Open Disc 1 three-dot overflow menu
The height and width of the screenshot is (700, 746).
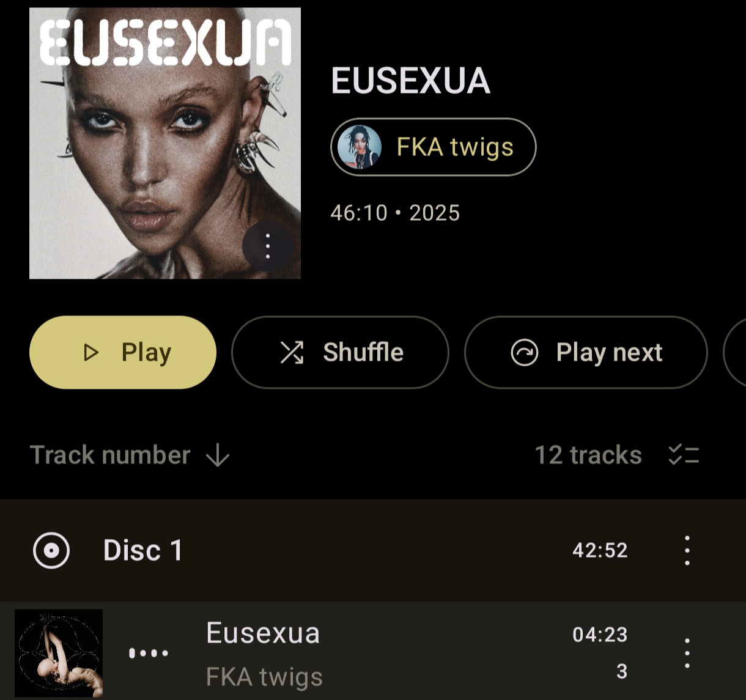point(687,550)
